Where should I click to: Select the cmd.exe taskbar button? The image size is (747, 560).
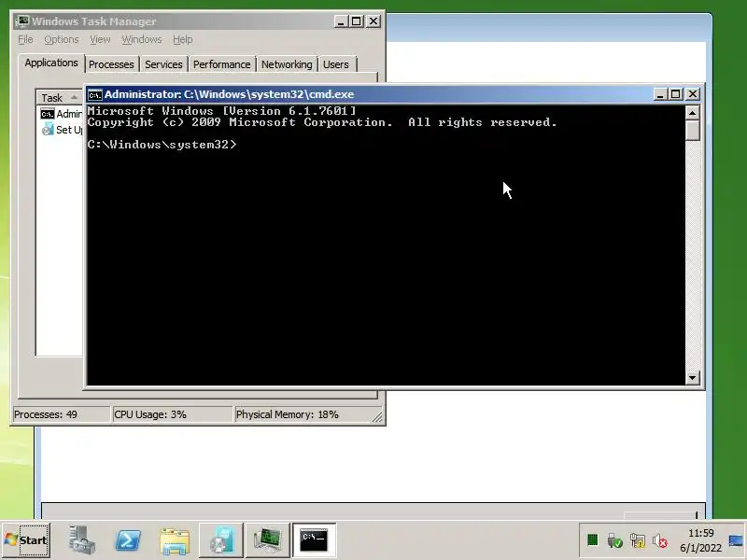[314, 540]
